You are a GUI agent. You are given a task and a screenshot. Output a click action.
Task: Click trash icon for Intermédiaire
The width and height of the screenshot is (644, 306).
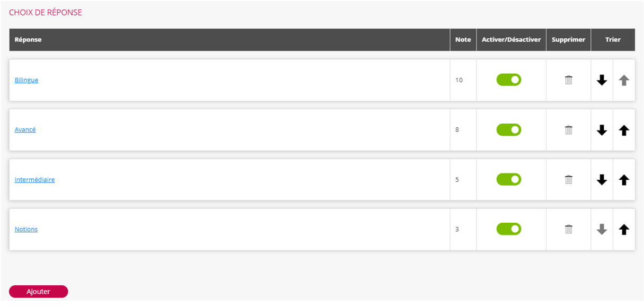click(568, 180)
